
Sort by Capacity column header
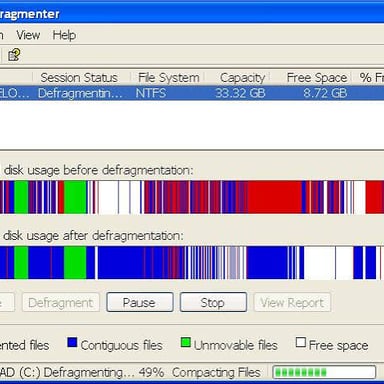click(242, 78)
